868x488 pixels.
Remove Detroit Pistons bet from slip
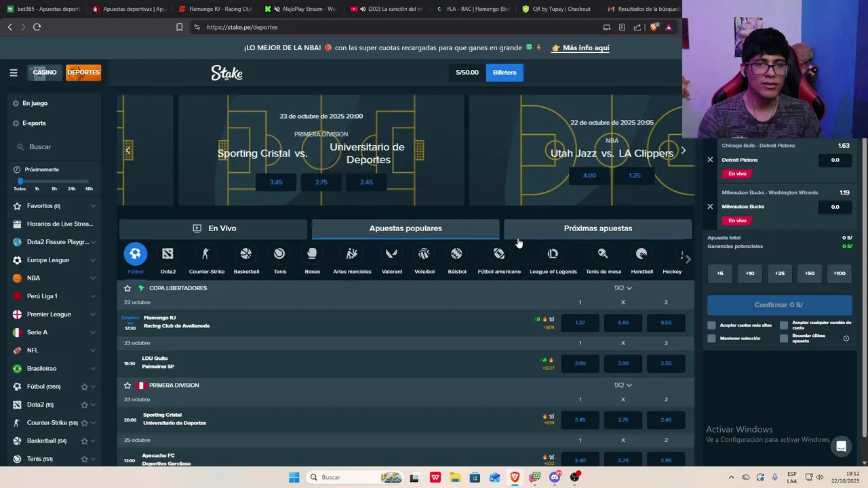click(710, 160)
